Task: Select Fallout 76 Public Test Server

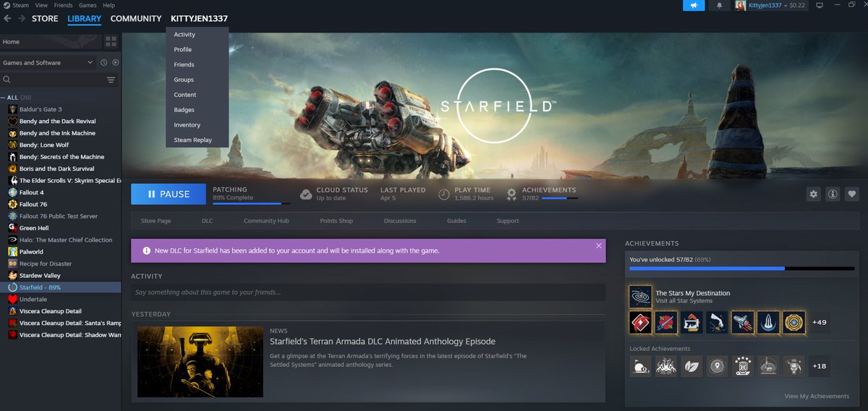Action: point(60,216)
